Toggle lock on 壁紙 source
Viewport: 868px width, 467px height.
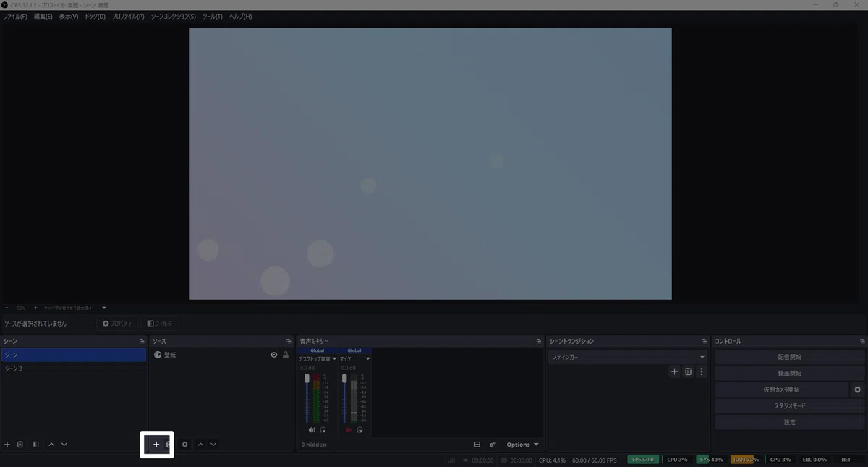pyautogui.click(x=285, y=355)
